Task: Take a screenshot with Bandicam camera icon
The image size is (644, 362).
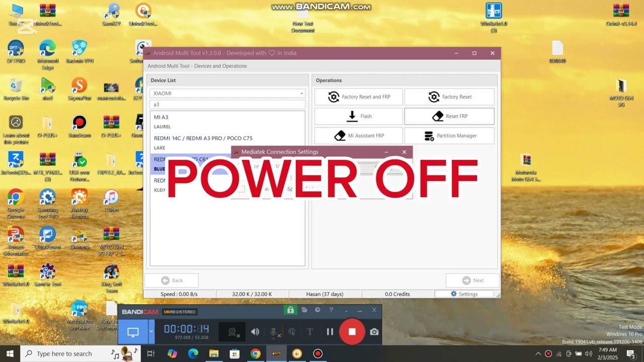Action: tap(374, 332)
